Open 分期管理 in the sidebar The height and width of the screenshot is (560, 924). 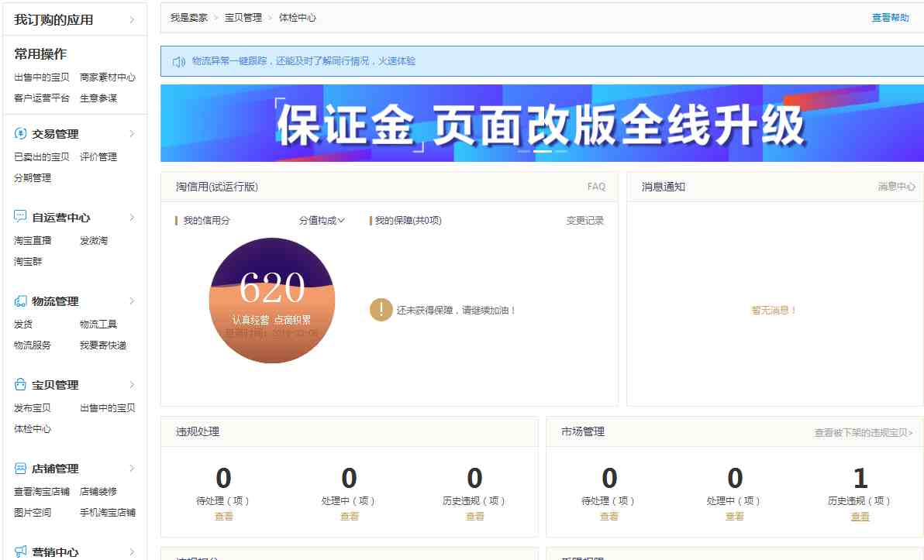(x=33, y=177)
